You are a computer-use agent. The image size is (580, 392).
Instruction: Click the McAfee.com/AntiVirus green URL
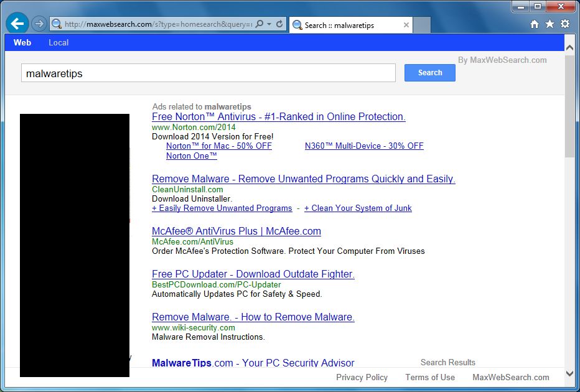point(192,241)
